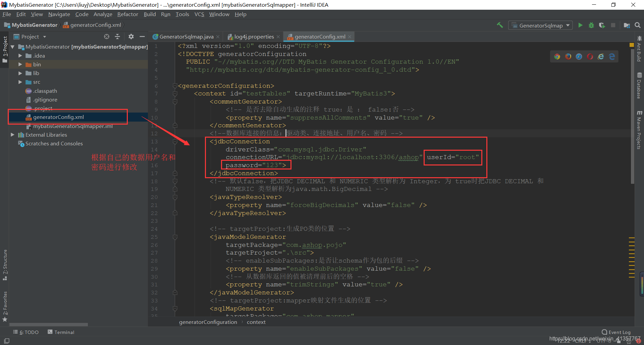Click password="123" text on line 16

point(254,165)
